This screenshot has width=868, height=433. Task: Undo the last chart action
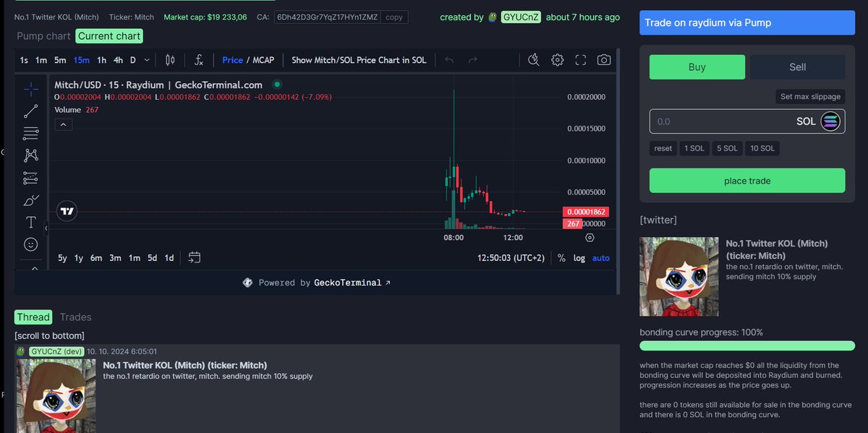(449, 60)
